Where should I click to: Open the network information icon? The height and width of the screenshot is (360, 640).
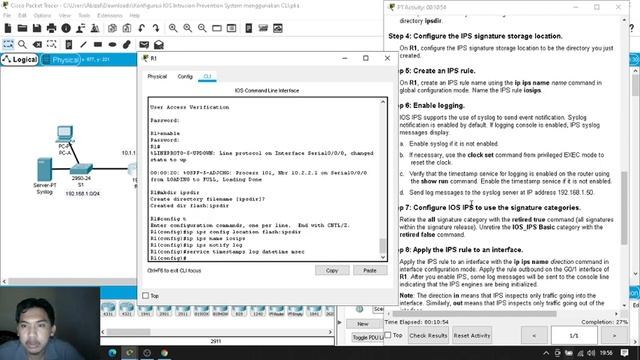(66, 28)
